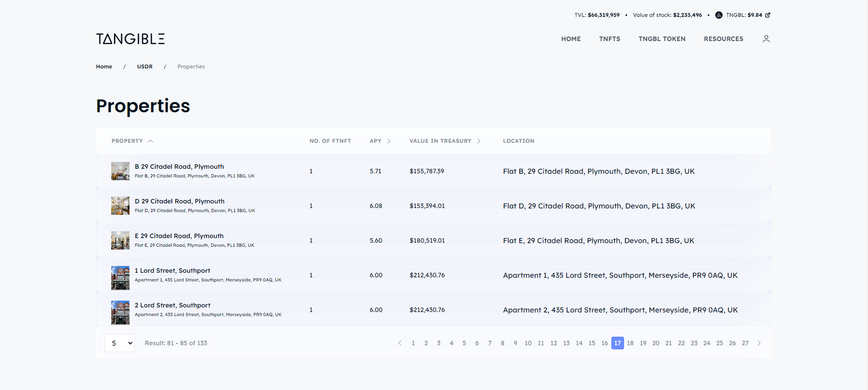Toggle Property column sort arrow
Screen dimensions: 868x390
(150, 141)
